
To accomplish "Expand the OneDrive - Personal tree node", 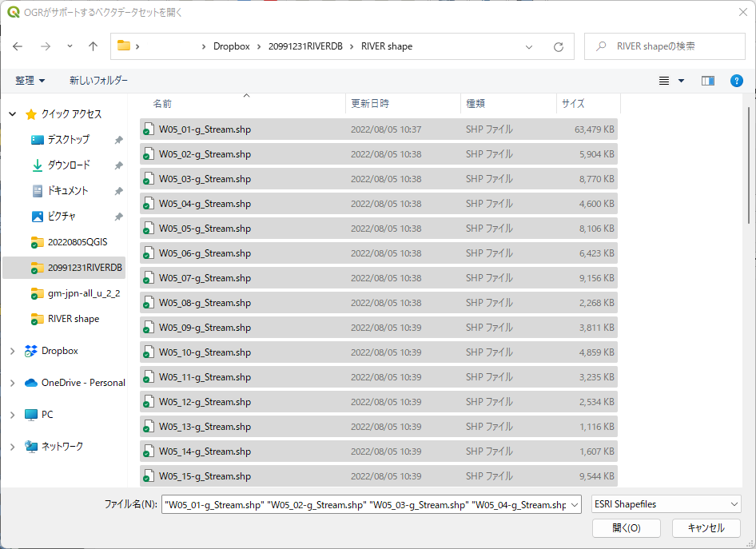I will (13, 383).
